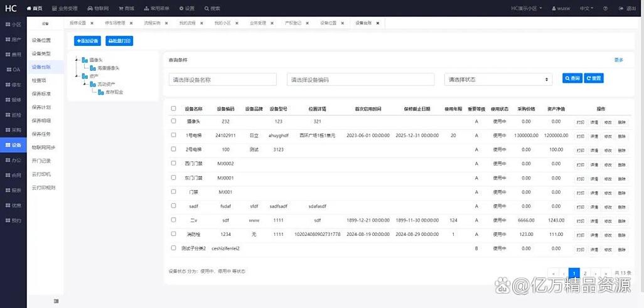This screenshot has width=644, height=308.
Task: Check the box for 摄像头 row
Action: [173, 120]
